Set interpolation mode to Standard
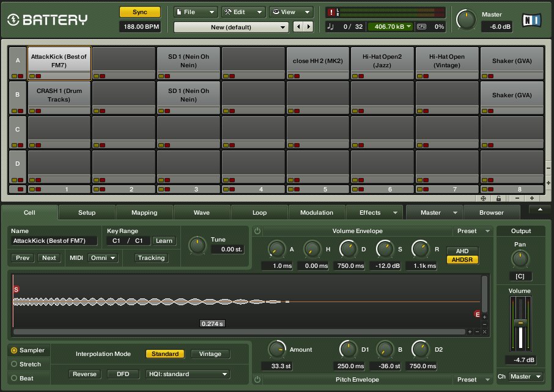Screen dimensions: 554x392 [x=165, y=354]
